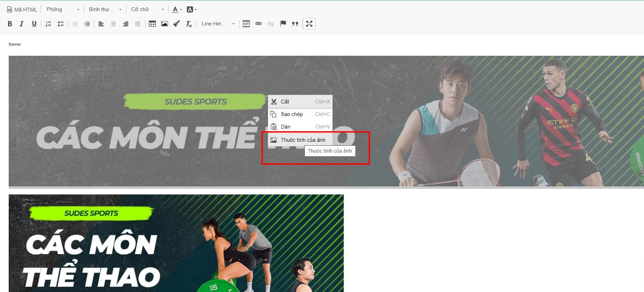Justify the content

[x=138, y=24]
